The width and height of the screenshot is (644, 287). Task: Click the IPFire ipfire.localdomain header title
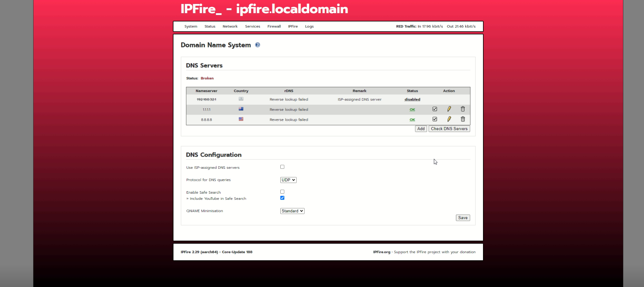tap(264, 9)
